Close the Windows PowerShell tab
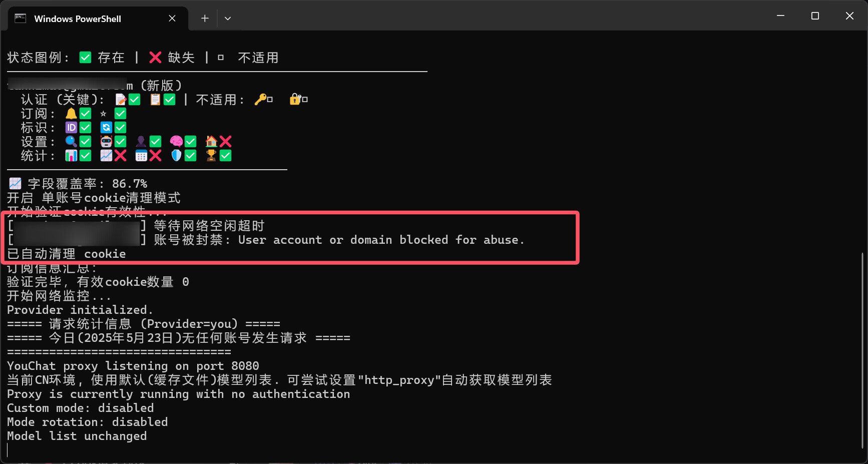 tap(172, 19)
